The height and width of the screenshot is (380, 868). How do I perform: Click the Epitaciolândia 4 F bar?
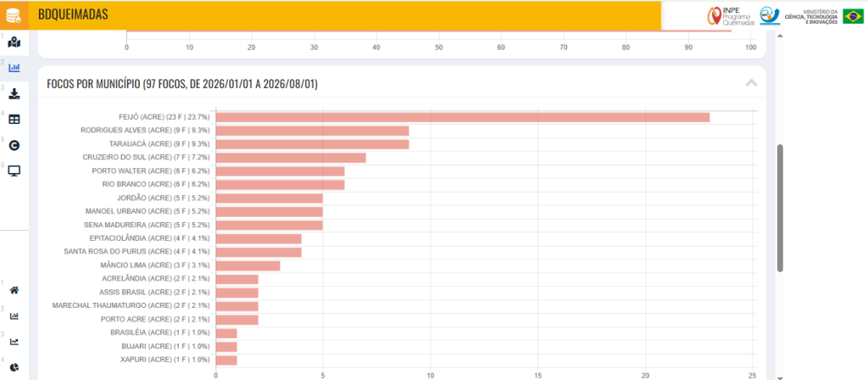pos(259,238)
